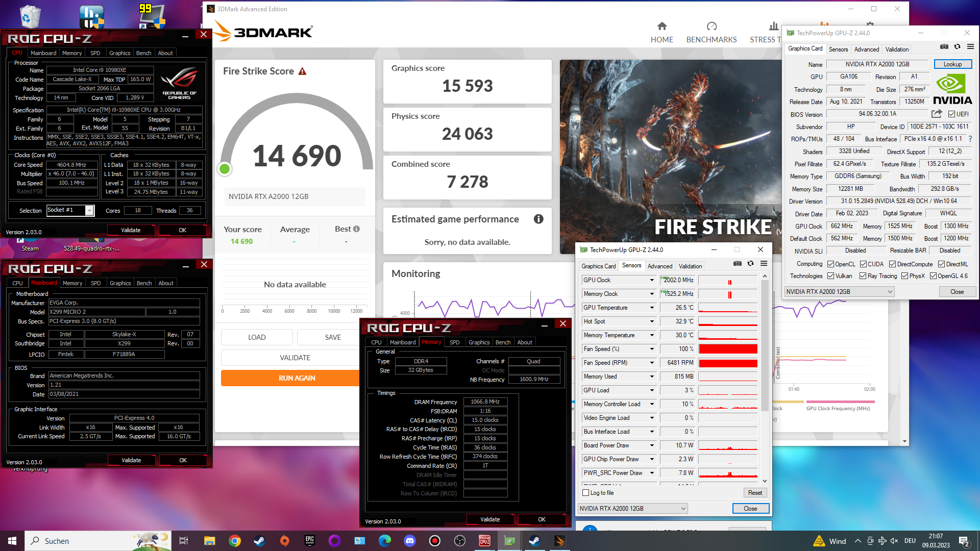Open File Explorer from taskbar
Viewport: 980px width, 551px height.
point(209,541)
